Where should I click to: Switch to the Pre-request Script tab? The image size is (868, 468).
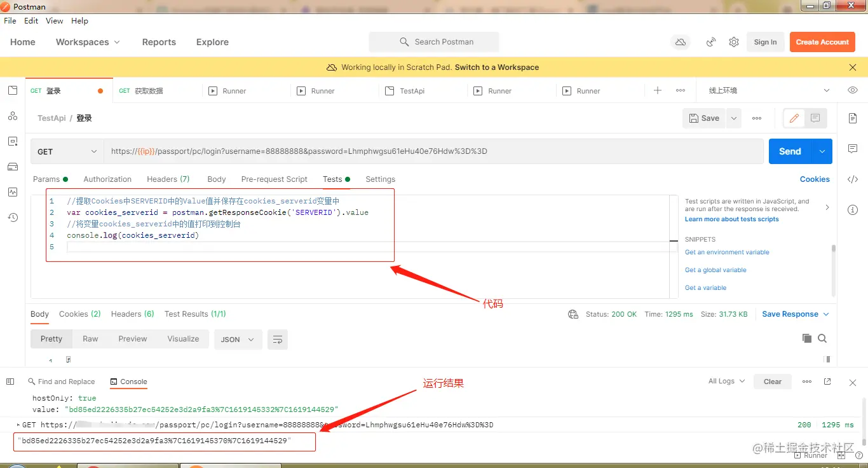pos(274,179)
